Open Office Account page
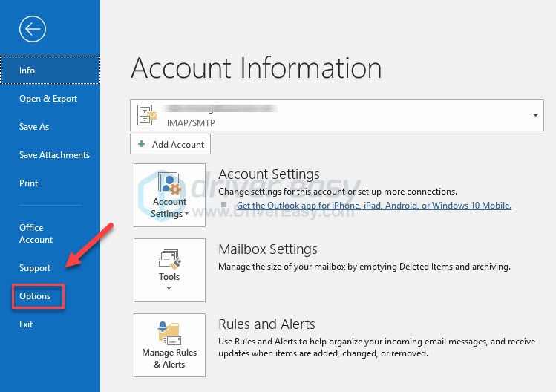Screen dimensions: 556x392 (x=36, y=233)
